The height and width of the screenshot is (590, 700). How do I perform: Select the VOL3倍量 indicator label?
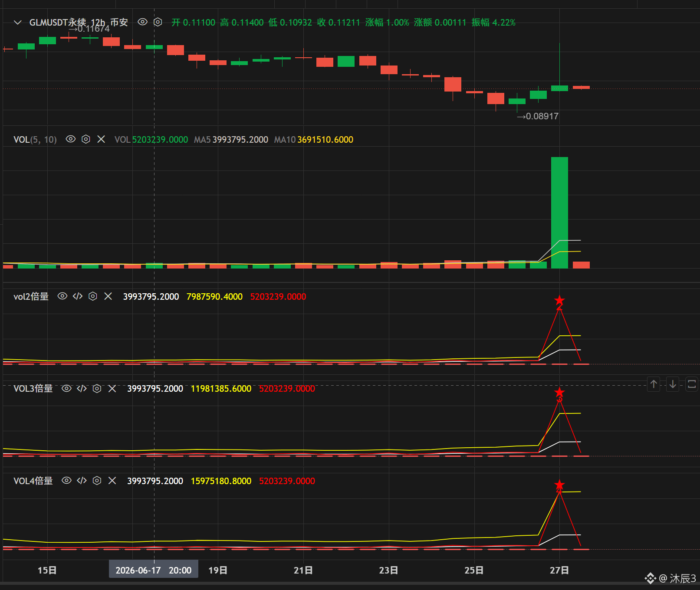(33, 389)
